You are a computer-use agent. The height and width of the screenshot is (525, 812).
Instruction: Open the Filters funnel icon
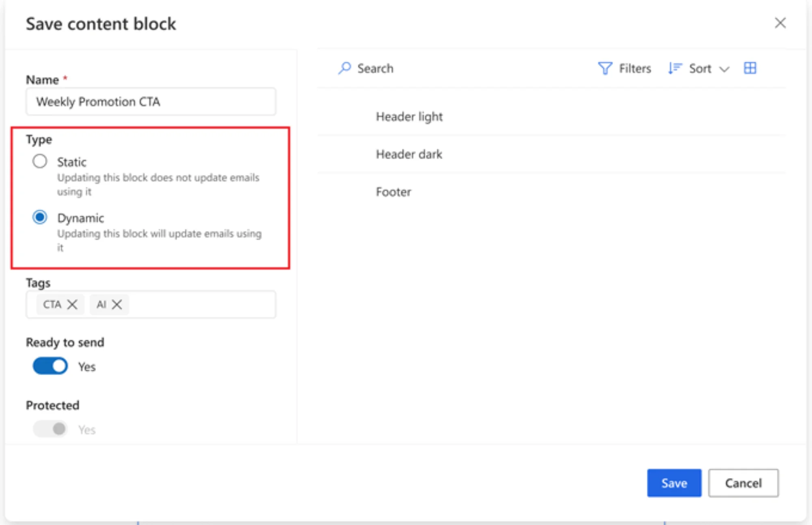tap(605, 68)
